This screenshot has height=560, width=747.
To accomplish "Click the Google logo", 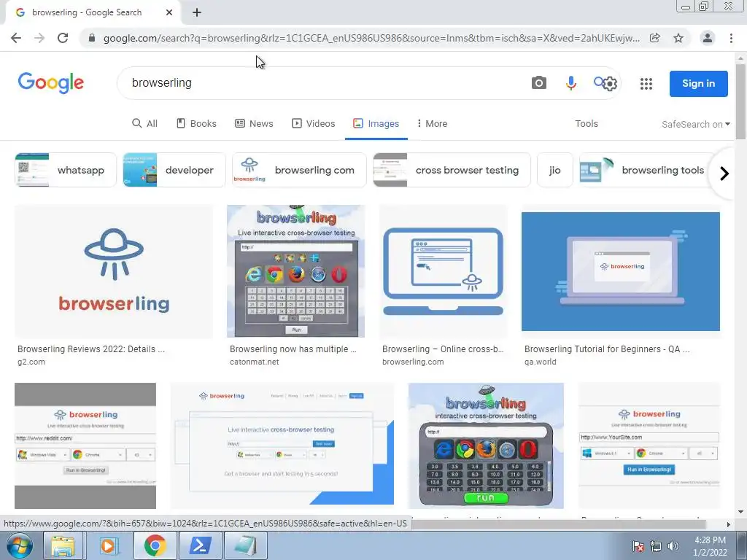I will pos(51,83).
